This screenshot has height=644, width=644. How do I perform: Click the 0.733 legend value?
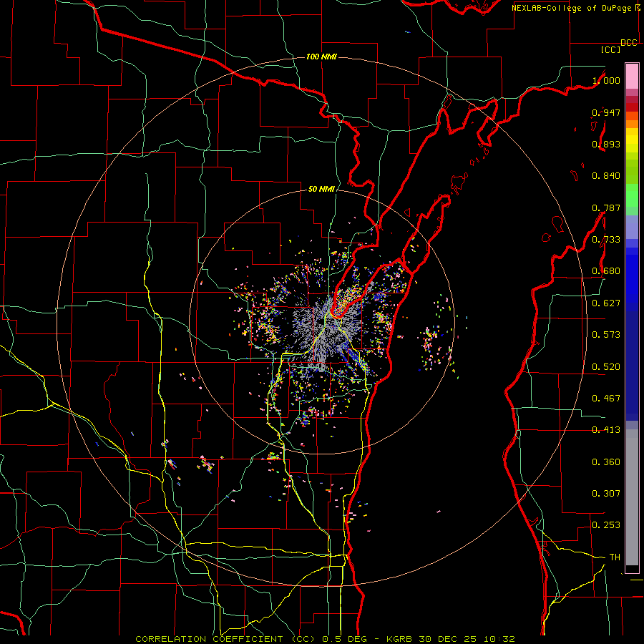pos(606,240)
